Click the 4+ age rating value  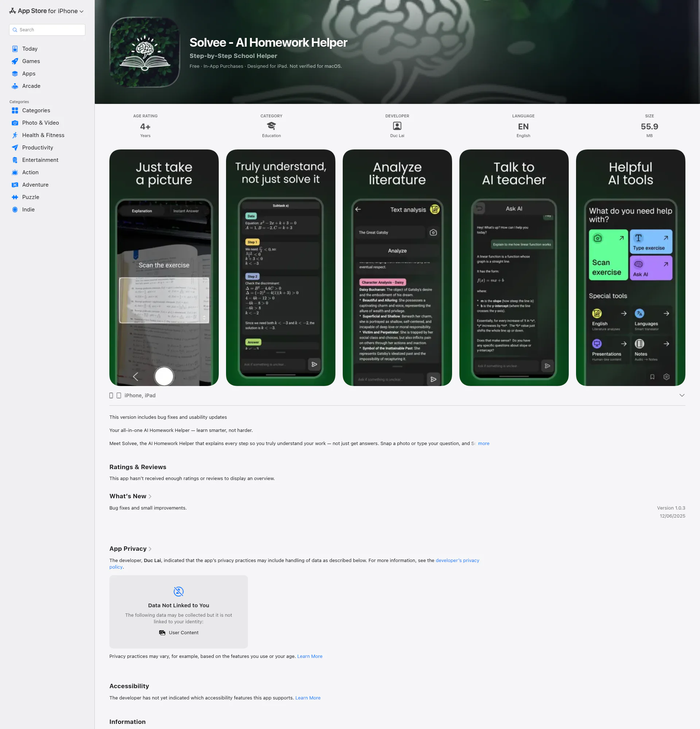click(x=145, y=126)
